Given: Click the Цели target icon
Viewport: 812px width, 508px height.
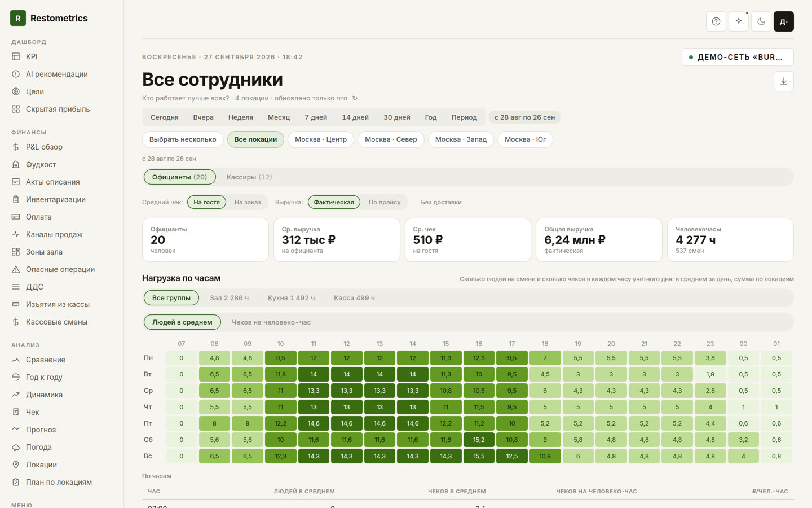Looking at the screenshot, I should click(16, 91).
